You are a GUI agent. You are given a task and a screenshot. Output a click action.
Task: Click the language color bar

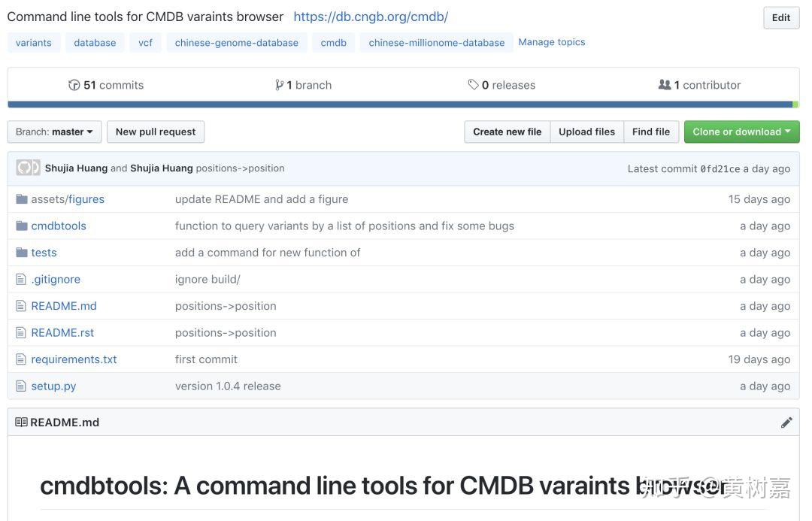pyautogui.click(x=400, y=105)
